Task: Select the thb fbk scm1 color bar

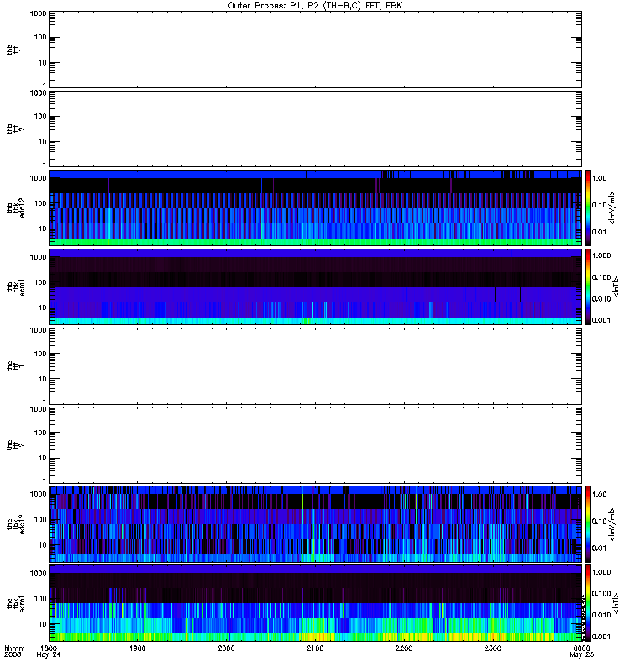Action: [x=588, y=287]
